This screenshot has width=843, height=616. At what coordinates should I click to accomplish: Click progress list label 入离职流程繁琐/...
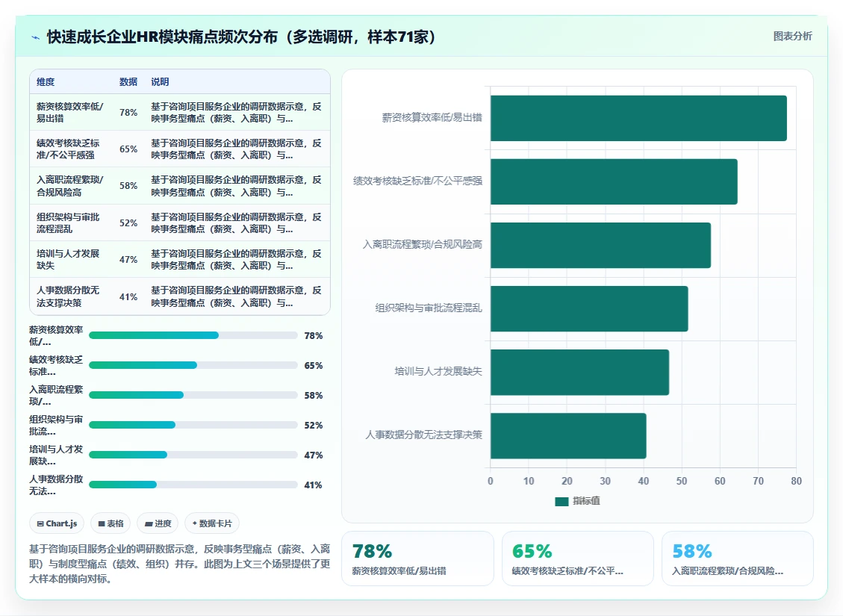pyautogui.click(x=56, y=395)
